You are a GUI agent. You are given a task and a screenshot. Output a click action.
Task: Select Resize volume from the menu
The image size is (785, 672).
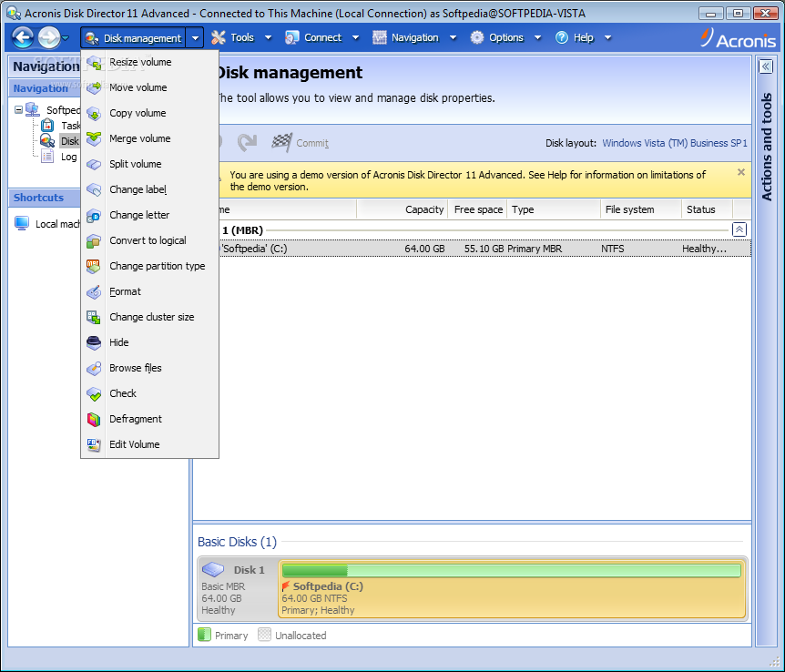(149, 63)
